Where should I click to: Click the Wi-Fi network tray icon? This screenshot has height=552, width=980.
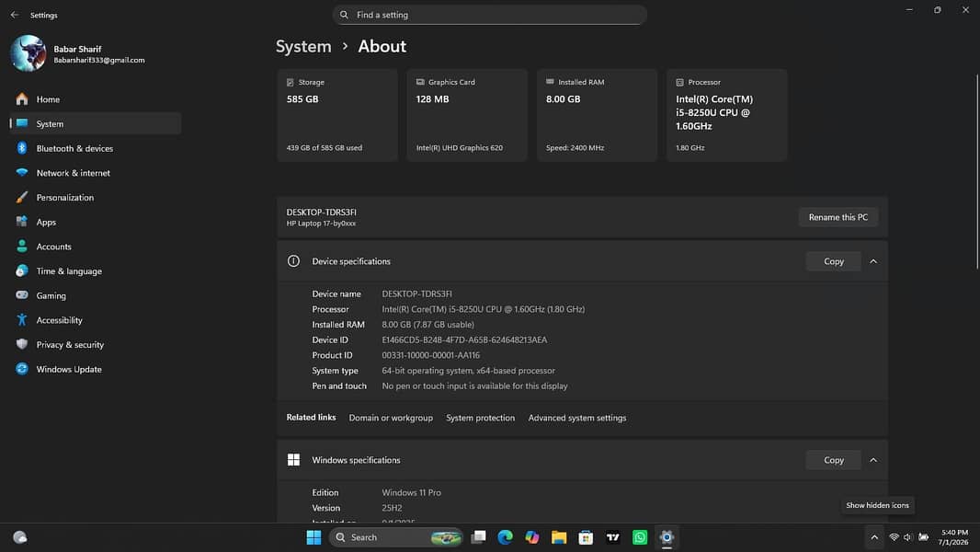click(894, 537)
